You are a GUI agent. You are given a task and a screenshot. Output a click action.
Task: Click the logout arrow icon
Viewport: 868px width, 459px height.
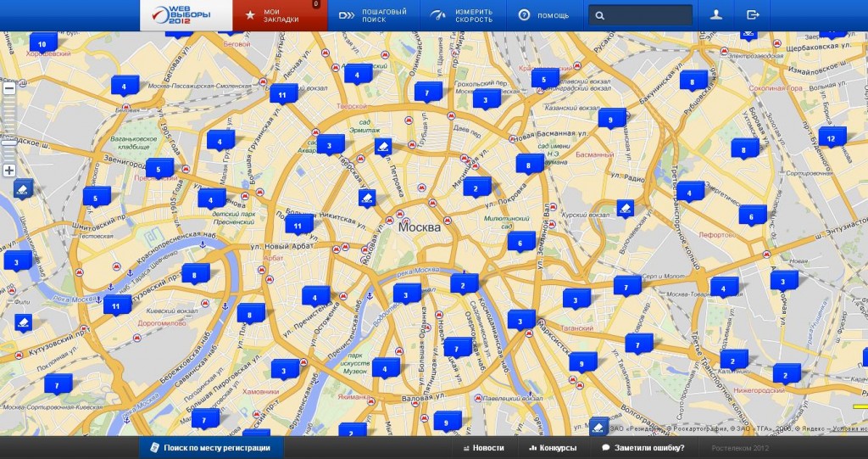(x=753, y=15)
